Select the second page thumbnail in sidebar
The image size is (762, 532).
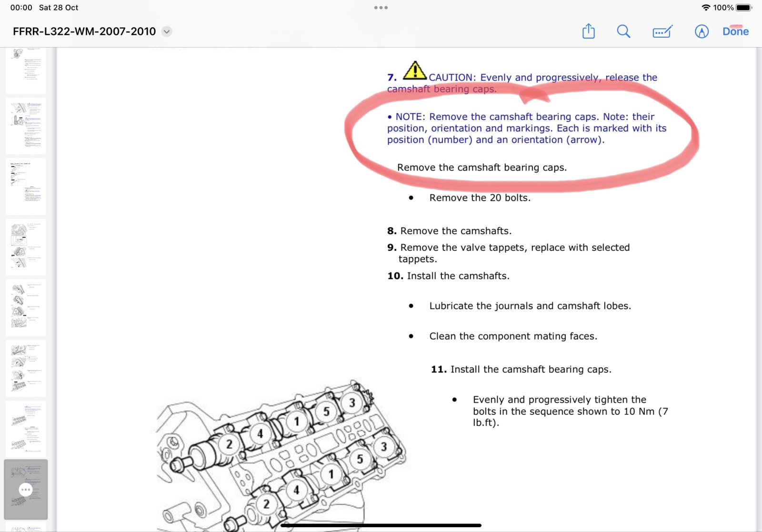tap(26, 126)
